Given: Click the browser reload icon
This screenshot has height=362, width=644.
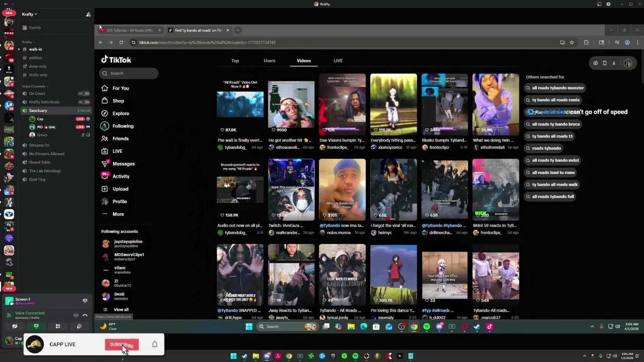Looking at the screenshot, I should (x=121, y=42).
